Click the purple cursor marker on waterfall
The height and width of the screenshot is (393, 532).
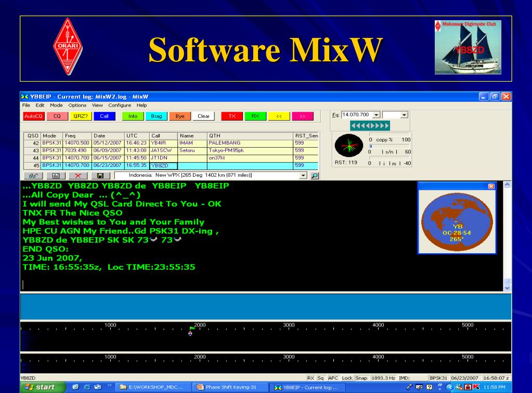click(x=190, y=334)
